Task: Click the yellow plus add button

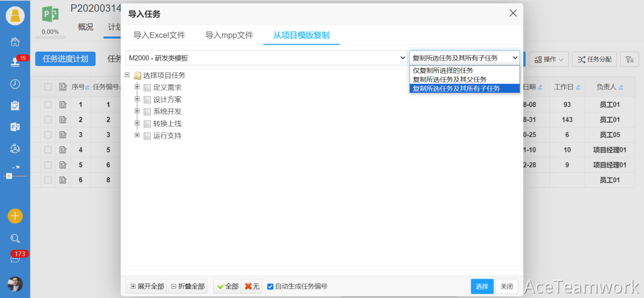Action: tap(15, 216)
